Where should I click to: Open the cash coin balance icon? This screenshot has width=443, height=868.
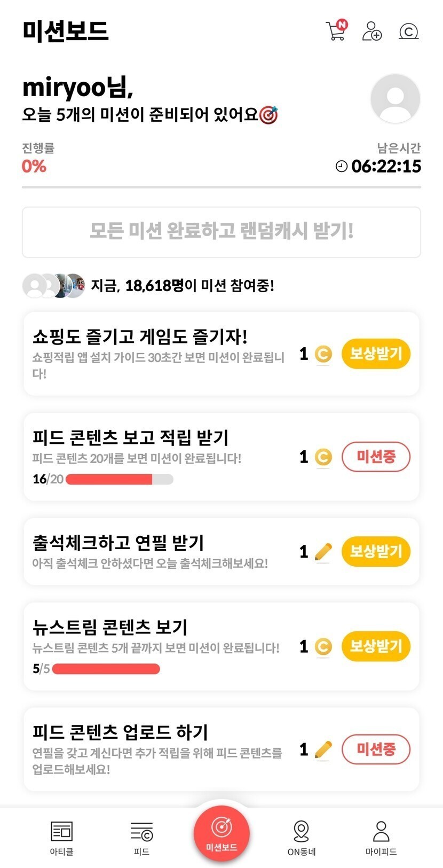click(x=408, y=32)
